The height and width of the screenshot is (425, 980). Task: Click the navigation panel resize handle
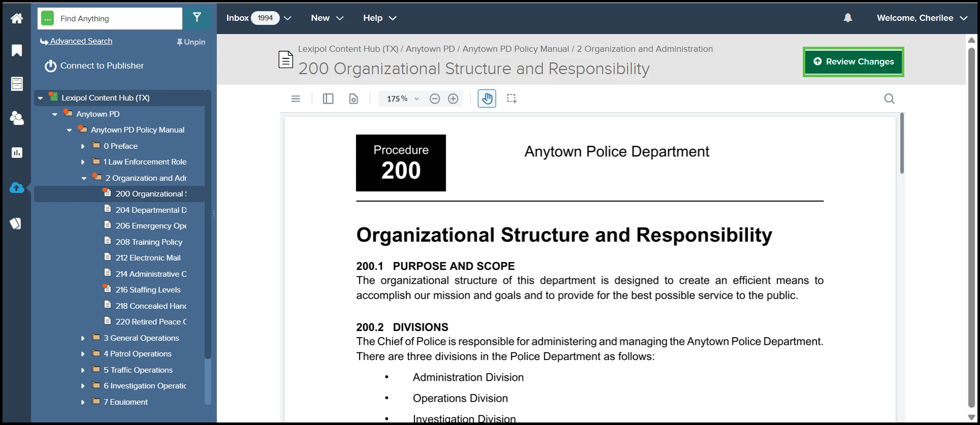[214, 213]
